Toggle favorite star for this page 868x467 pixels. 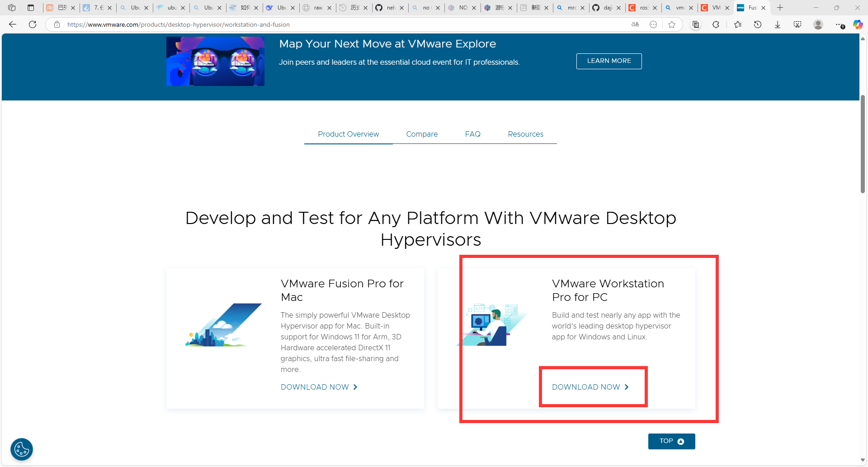pyautogui.click(x=672, y=24)
